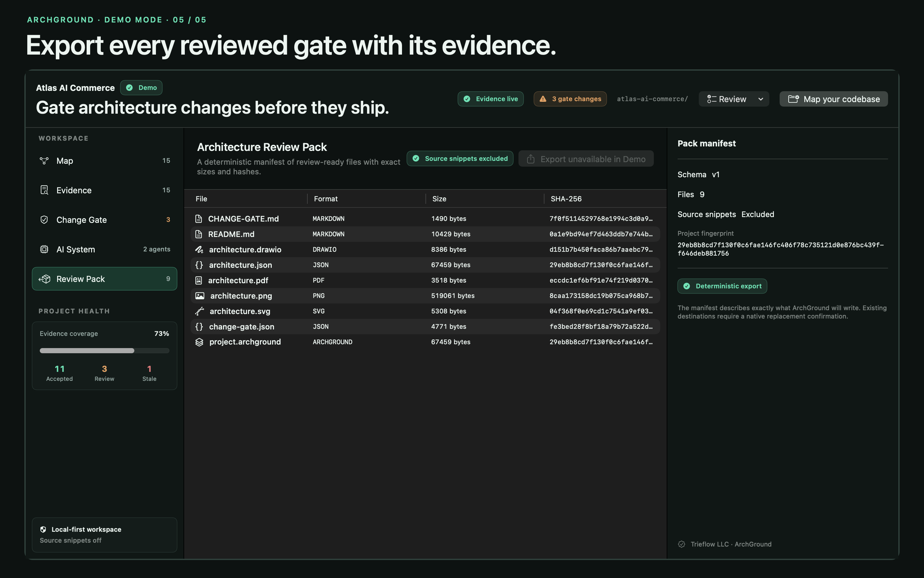Select the CHANGE-GATE.md file name
This screenshot has width=924, height=578.
243,219
